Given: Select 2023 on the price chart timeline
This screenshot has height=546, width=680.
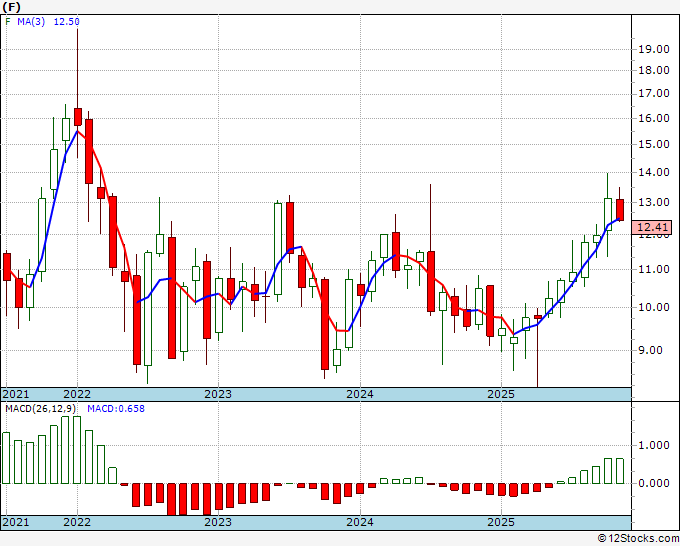Looking at the screenshot, I should (218, 394).
